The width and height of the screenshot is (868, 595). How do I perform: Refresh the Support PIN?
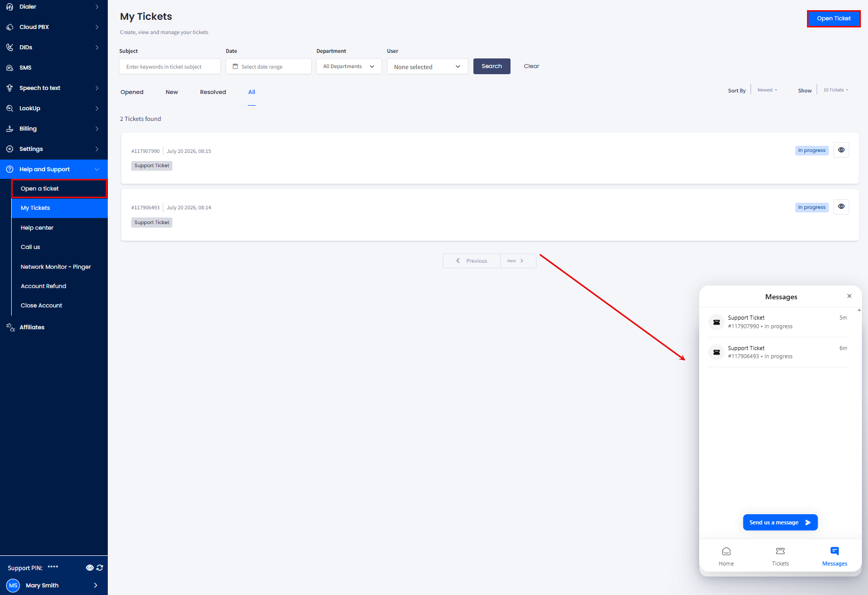click(x=100, y=568)
